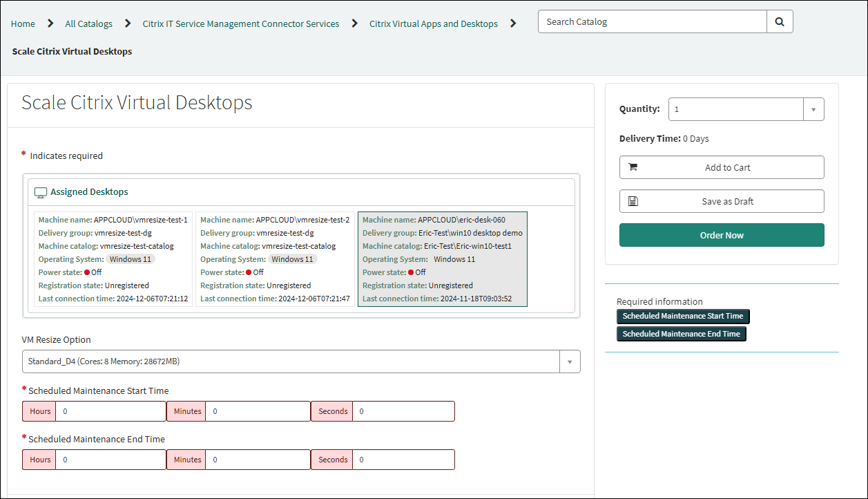868x499 pixels.
Task: Open All Catalogs breadcrumb link
Action: coord(88,23)
